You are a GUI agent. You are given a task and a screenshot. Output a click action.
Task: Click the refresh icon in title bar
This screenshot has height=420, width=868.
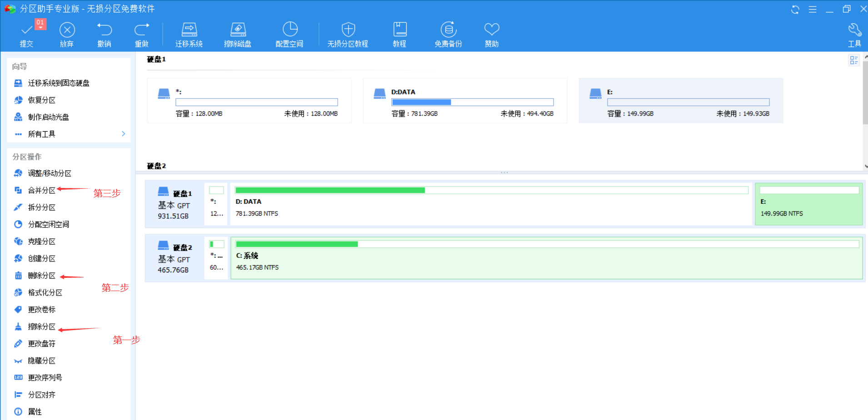click(795, 10)
